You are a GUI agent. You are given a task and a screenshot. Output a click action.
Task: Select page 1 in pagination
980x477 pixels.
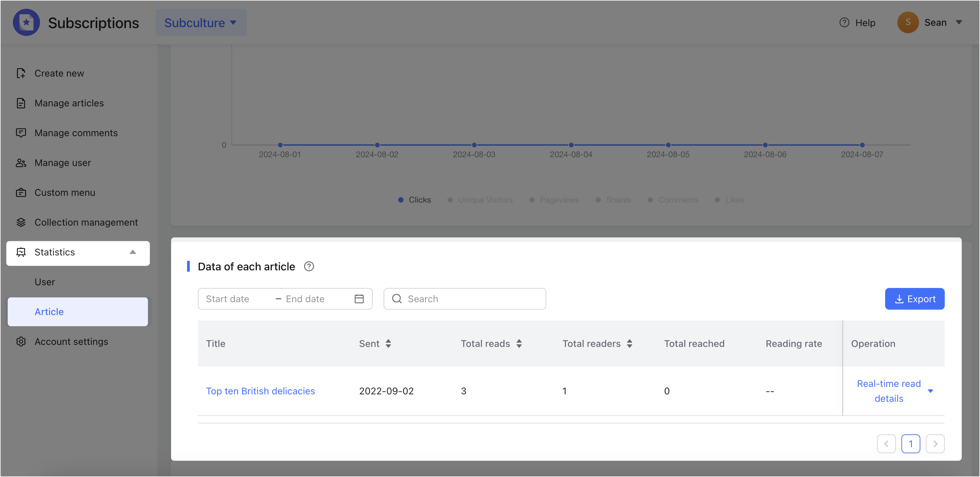[911, 444]
